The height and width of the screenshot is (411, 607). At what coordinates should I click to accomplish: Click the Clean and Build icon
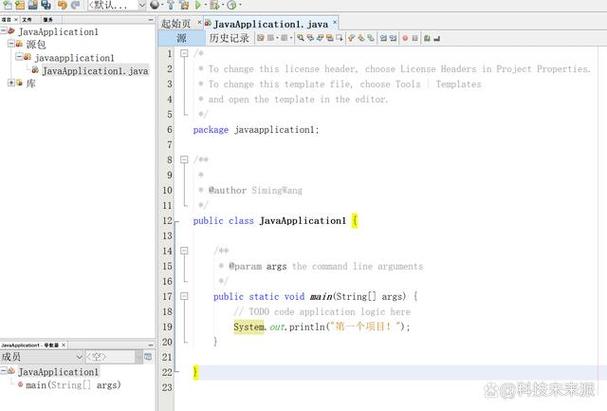(185, 5)
